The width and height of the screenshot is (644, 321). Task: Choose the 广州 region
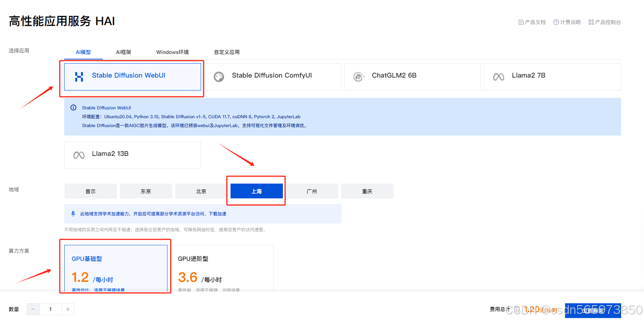pyautogui.click(x=312, y=191)
